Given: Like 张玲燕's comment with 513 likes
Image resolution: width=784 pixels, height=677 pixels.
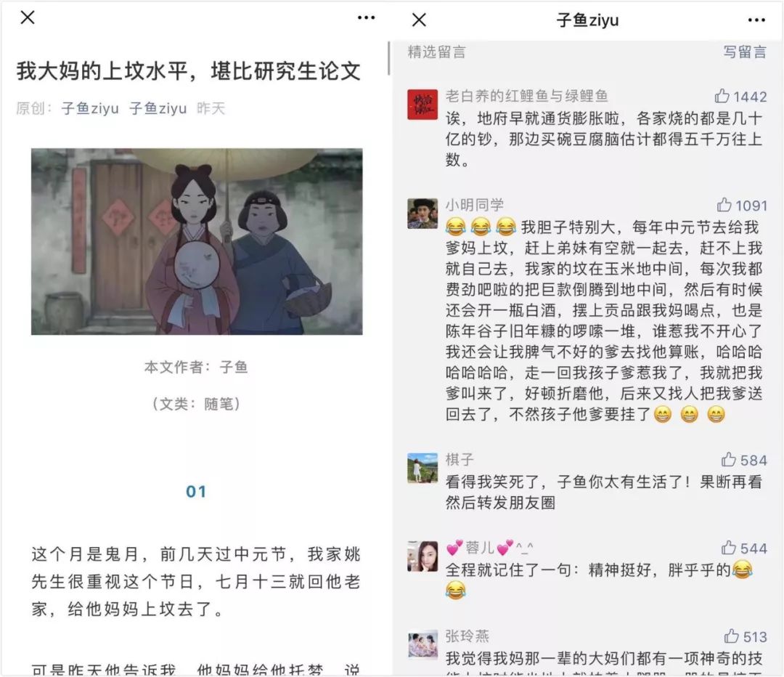Looking at the screenshot, I should (x=731, y=636).
